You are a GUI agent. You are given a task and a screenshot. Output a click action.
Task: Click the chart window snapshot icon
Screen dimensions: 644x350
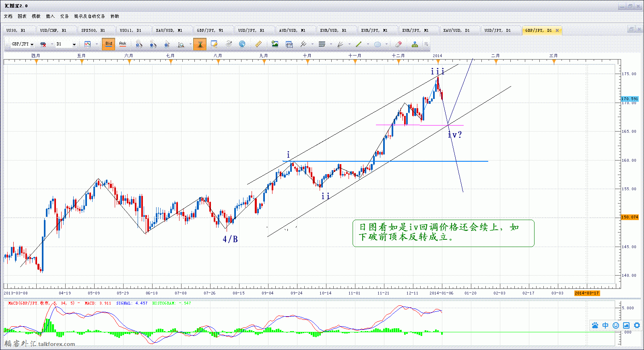pyautogui.click(x=289, y=44)
